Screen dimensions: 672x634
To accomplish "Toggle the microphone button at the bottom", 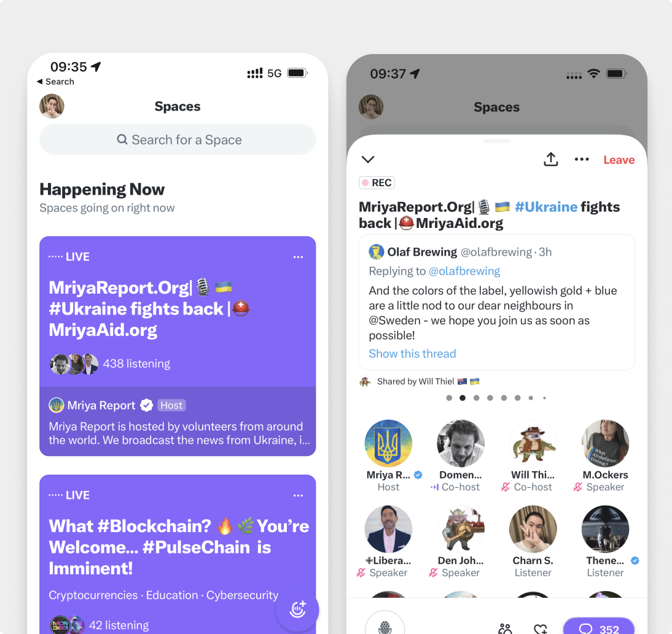I will (385, 624).
